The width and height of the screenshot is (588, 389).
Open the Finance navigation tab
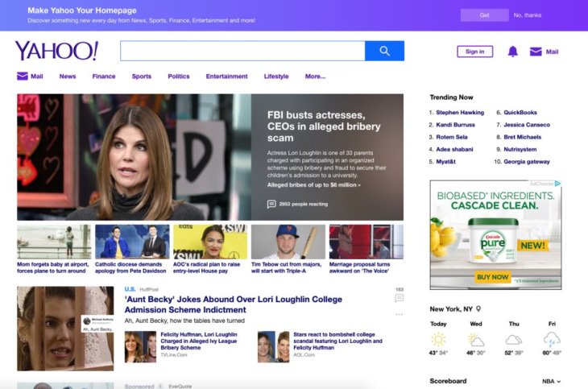pos(104,77)
